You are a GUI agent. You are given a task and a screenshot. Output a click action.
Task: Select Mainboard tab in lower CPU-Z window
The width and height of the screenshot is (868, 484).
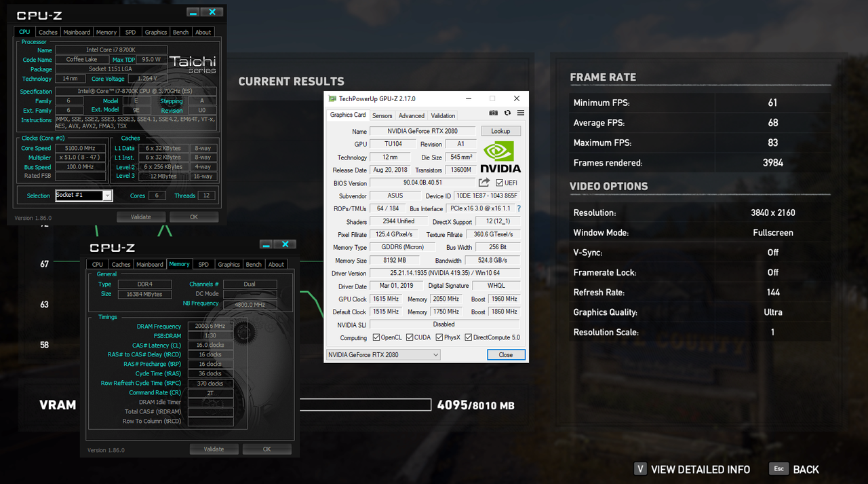150,264
